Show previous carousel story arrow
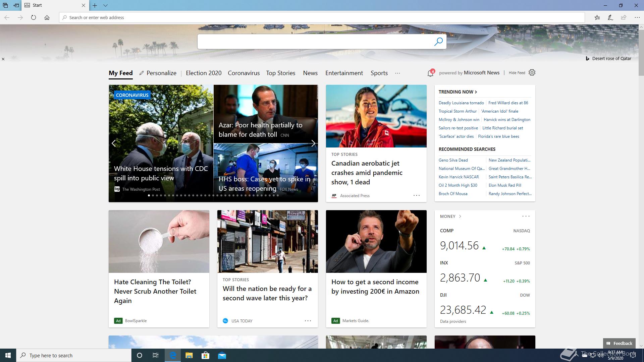 coord(114,143)
